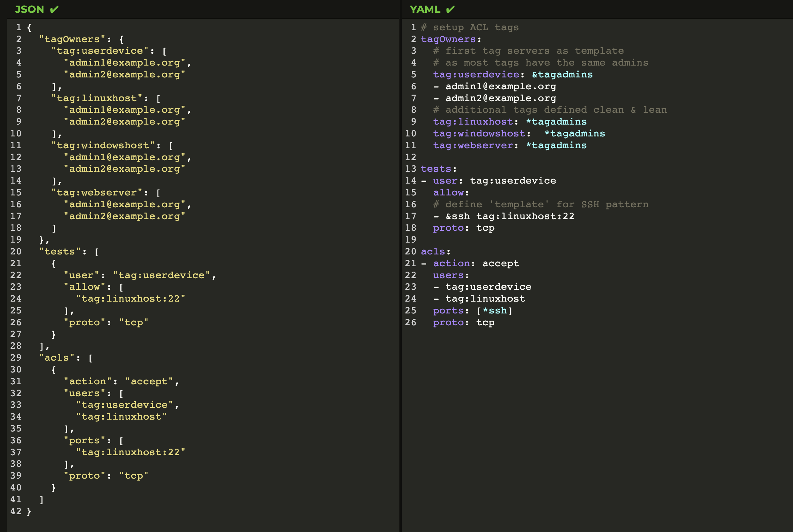Image resolution: width=793 pixels, height=532 pixels.
Task: Click the green checkmark next to JSON
Action: [54, 9]
